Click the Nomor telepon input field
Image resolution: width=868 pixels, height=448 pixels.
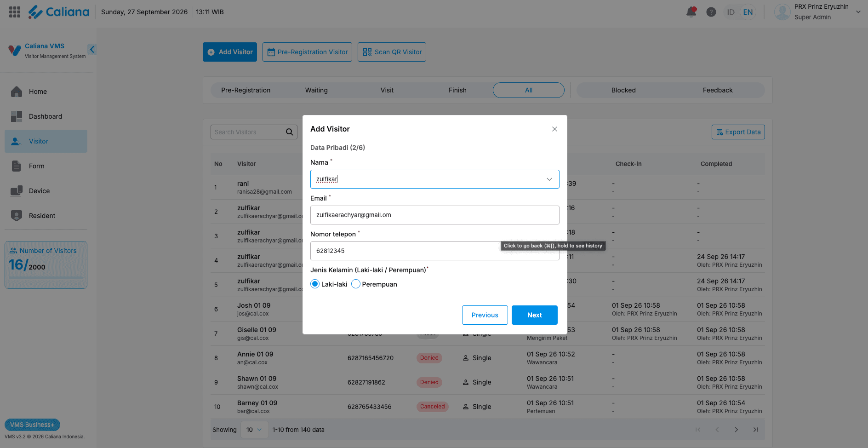tap(434, 251)
